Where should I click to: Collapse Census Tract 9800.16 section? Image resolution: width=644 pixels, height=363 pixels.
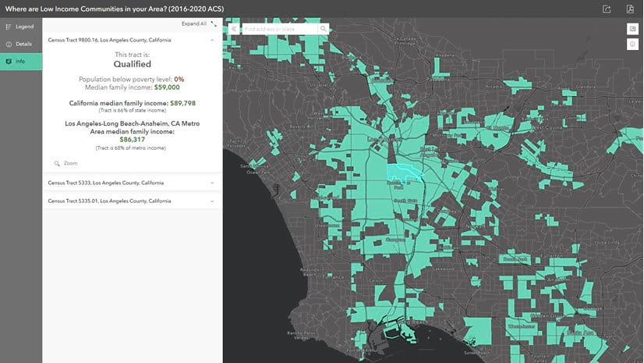tap(212, 41)
